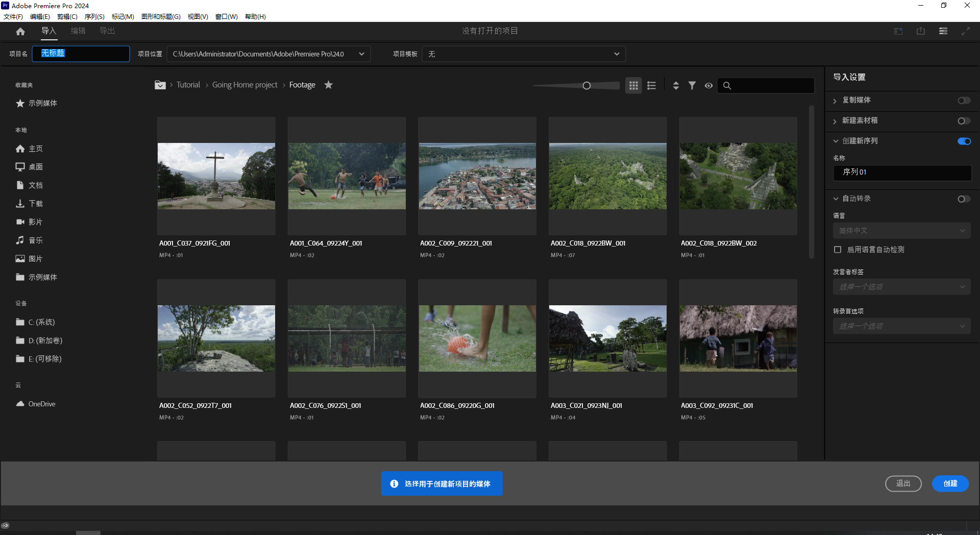The height and width of the screenshot is (535, 980).
Task: Check 启用语言自动检测 checkbox
Action: (x=837, y=250)
